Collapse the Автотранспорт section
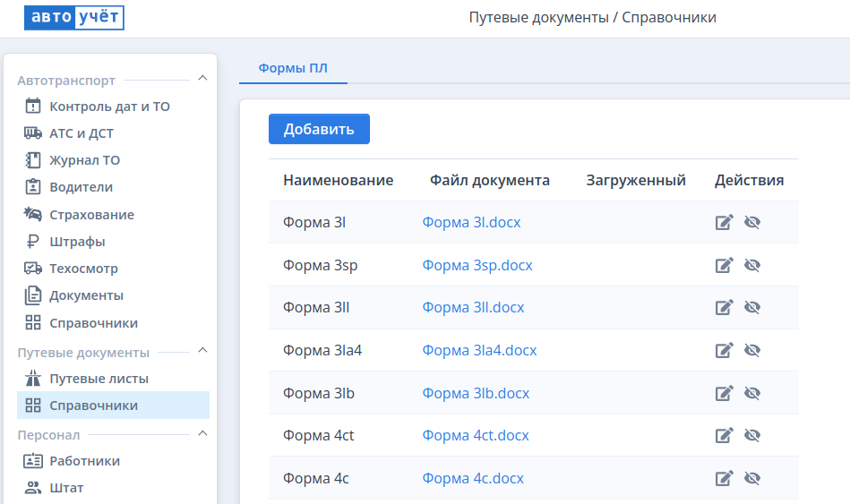850x504 pixels. coord(202,78)
